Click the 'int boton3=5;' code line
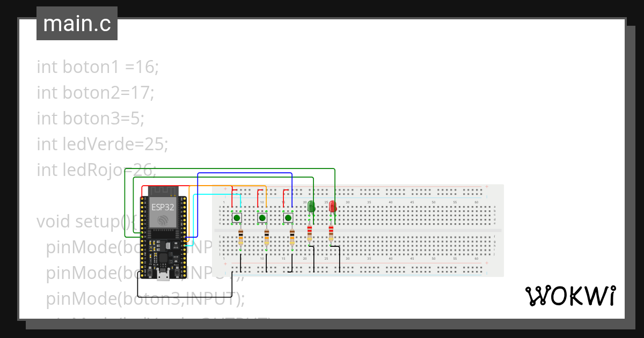 (x=90, y=118)
